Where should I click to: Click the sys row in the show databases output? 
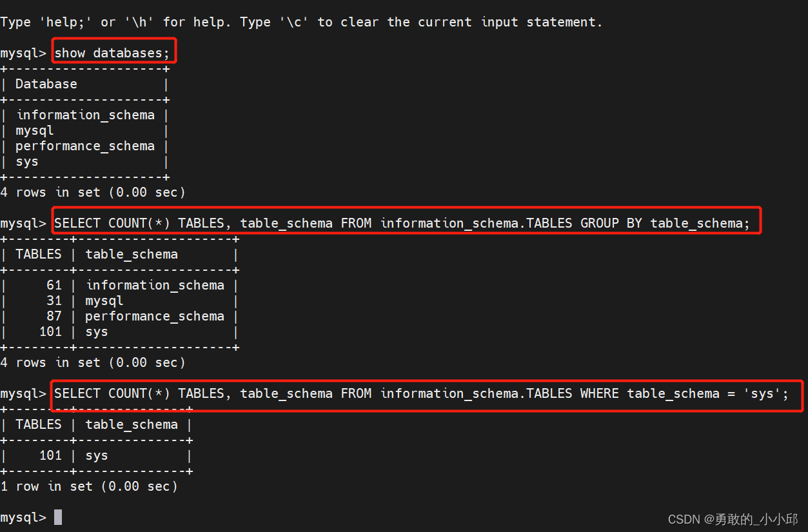(27, 161)
